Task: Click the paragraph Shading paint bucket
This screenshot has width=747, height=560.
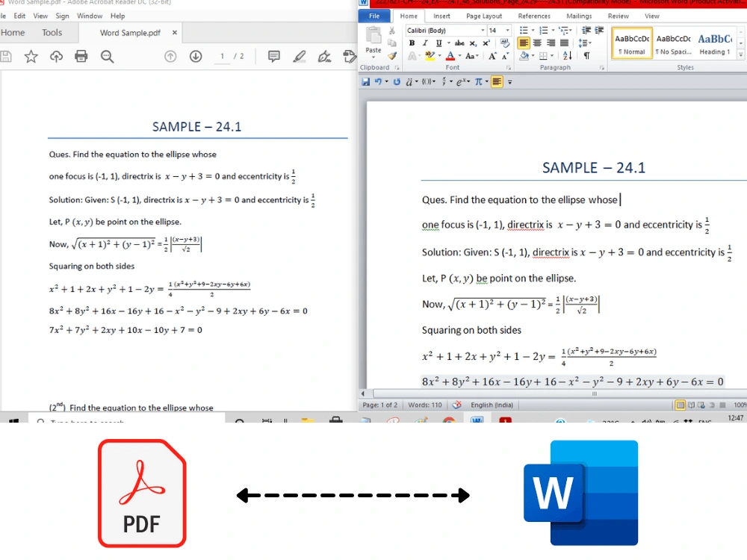Action: 524,56
